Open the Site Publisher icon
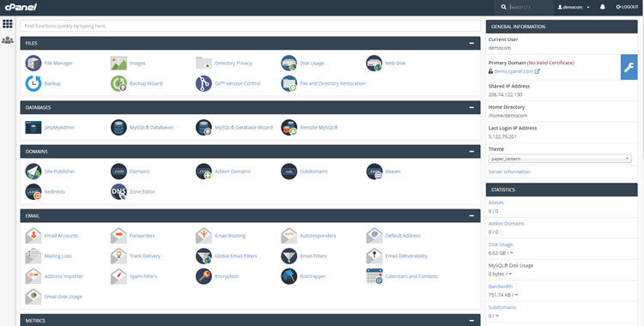Screen dimensions: 644x326 tap(33, 172)
